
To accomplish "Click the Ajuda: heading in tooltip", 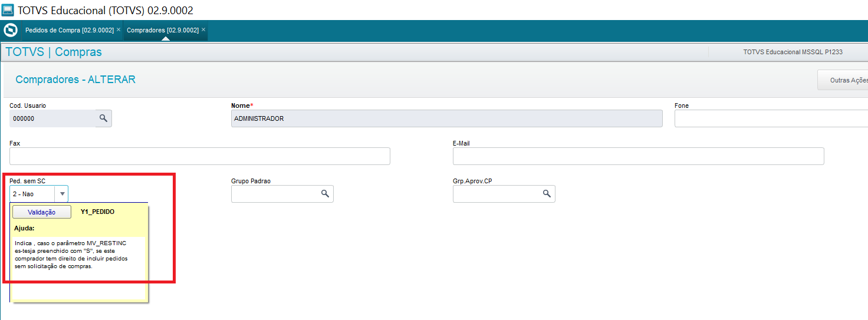I will 25,227.
